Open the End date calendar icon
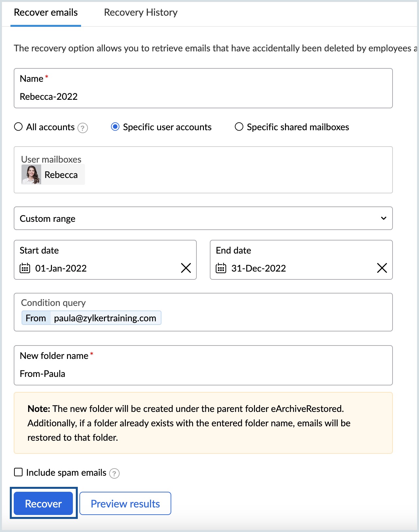The height and width of the screenshot is (532, 419). (221, 268)
